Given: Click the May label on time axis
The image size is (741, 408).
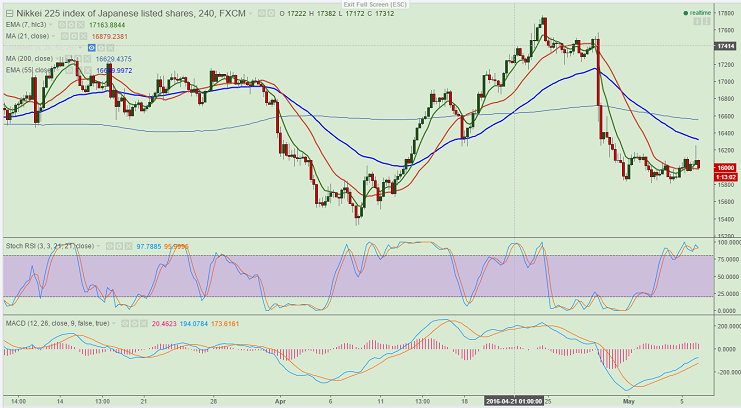Looking at the screenshot, I should [x=628, y=401].
